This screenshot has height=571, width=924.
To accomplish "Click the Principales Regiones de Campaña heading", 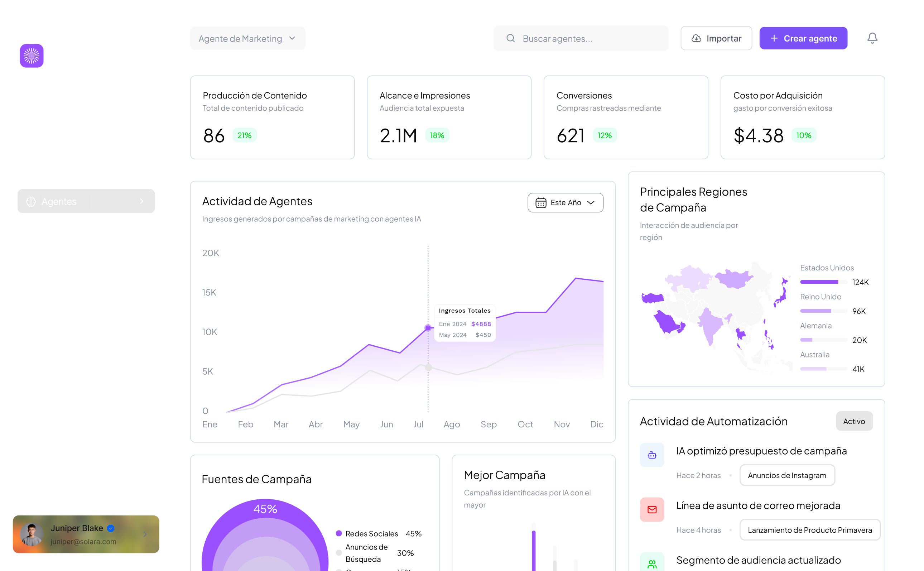I will click(693, 200).
